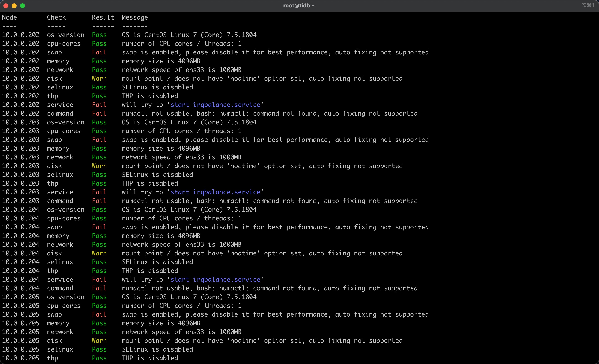Click 'network' check for node 10.0.0.202
The height and width of the screenshot is (364, 599).
pyautogui.click(x=60, y=70)
